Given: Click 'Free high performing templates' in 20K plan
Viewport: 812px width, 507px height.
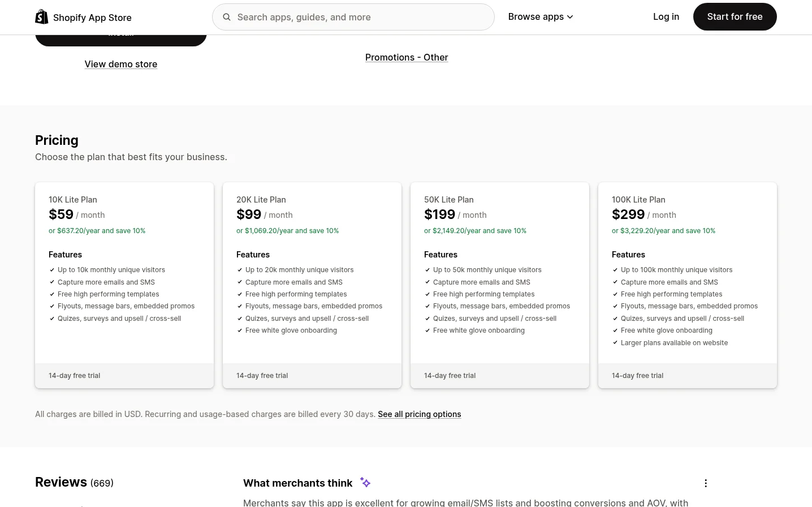Looking at the screenshot, I should [x=296, y=294].
